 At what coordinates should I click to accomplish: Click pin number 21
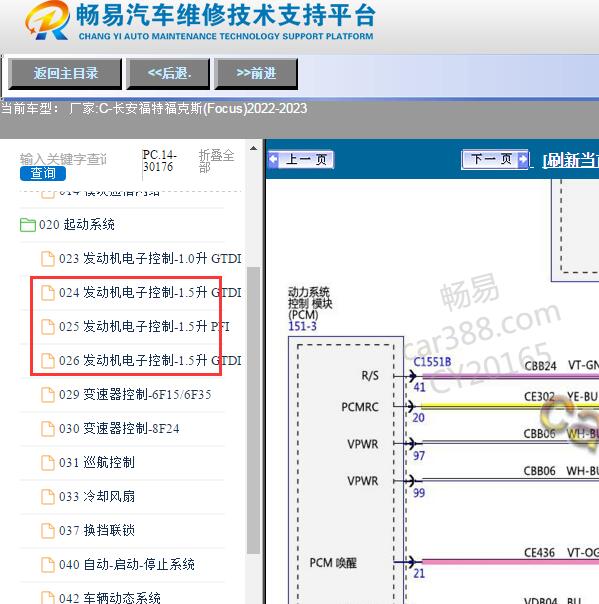click(419, 574)
